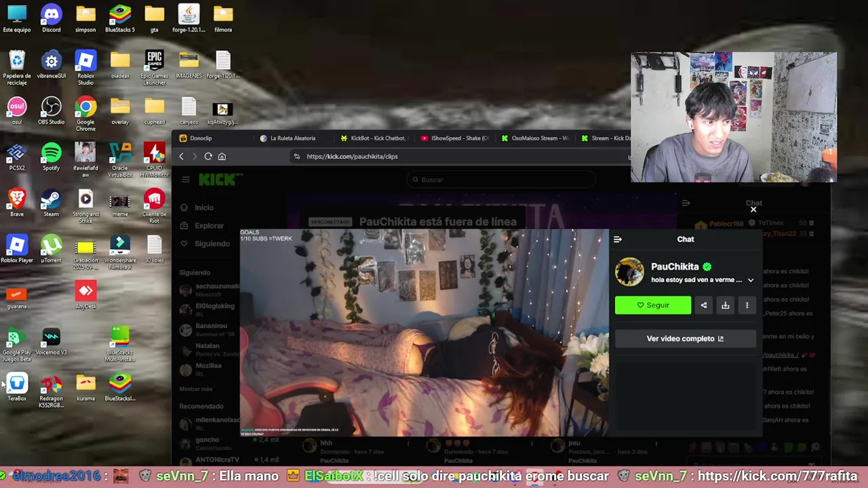Open Spotify desktop icon

pyautogui.click(x=52, y=157)
